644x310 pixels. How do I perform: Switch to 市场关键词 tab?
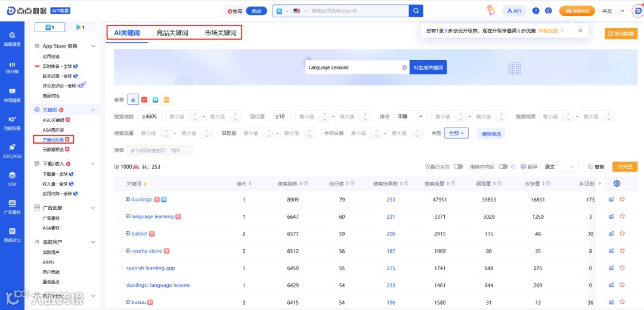point(221,33)
